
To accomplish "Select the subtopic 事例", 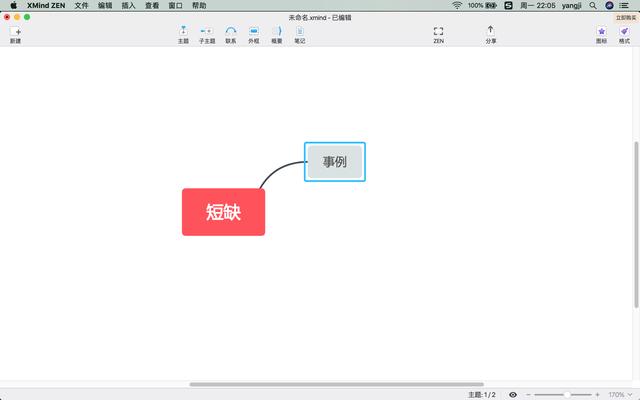I will [335, 162].
